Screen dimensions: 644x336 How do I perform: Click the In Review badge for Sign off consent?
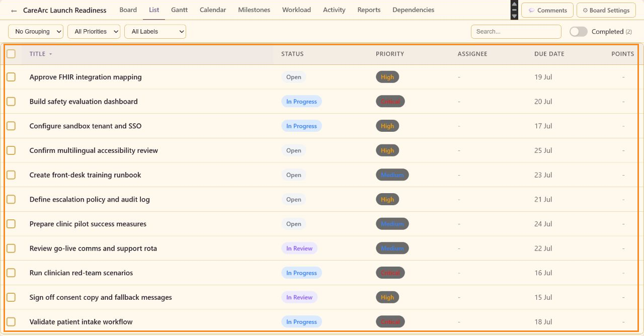point(299,297)
